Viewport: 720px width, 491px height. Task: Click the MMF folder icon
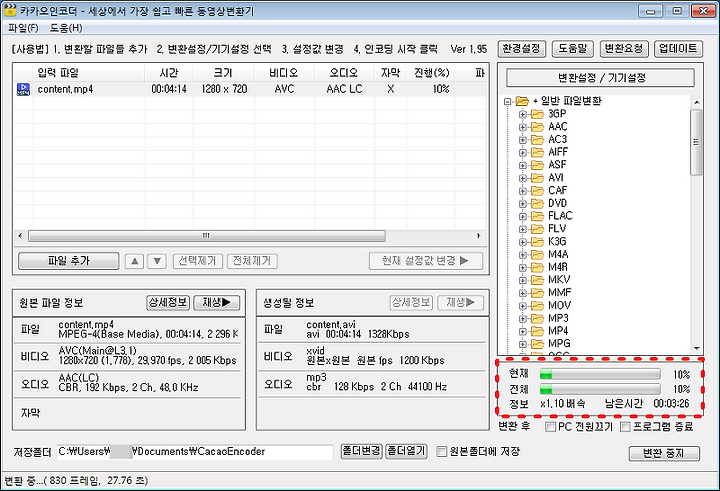[537, 293]
